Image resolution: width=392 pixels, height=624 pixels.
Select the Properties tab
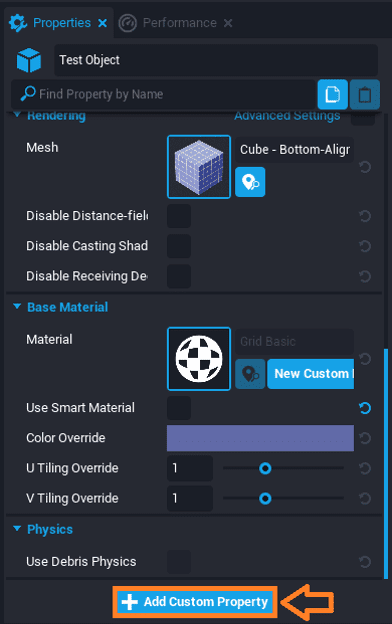58,23
